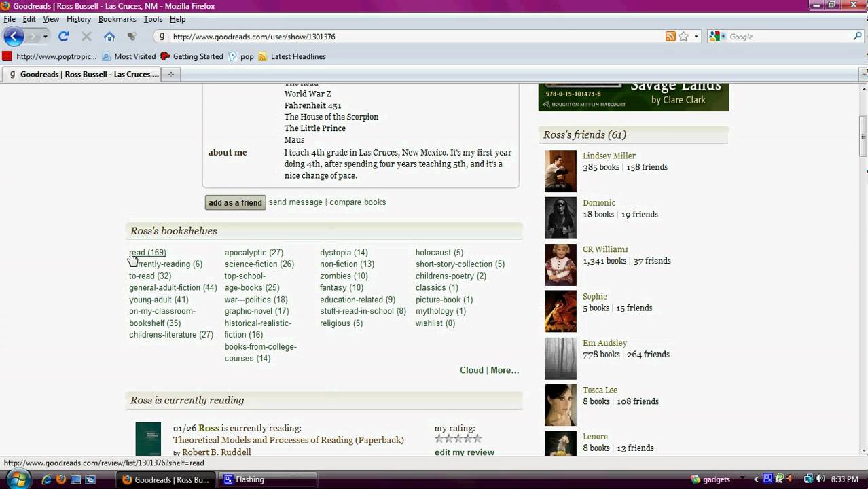The height and width of the screenshot is (489, 868).
Task: Open the back/forward history dropdown arrow
Action: tap(46, 37)
